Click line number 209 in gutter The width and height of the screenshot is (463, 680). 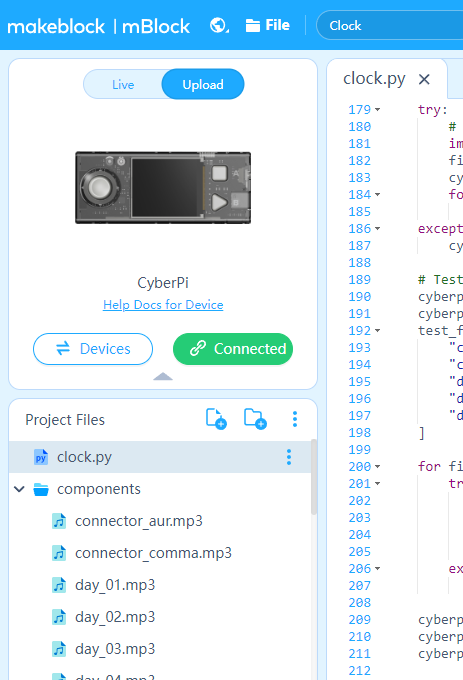coord(359,620)
